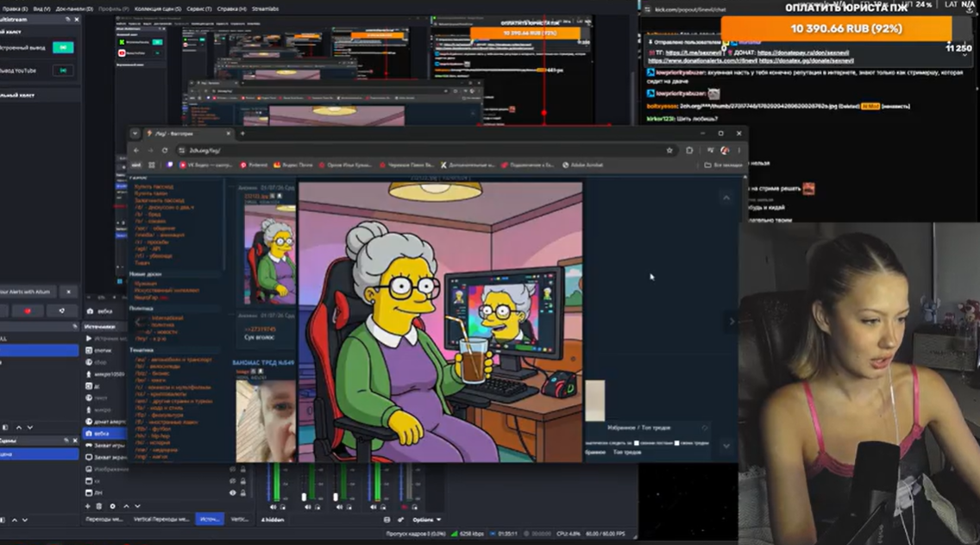This screenshot has height=545, width=980.
Task: Open Правка menu in OBS
Action: 15,9
